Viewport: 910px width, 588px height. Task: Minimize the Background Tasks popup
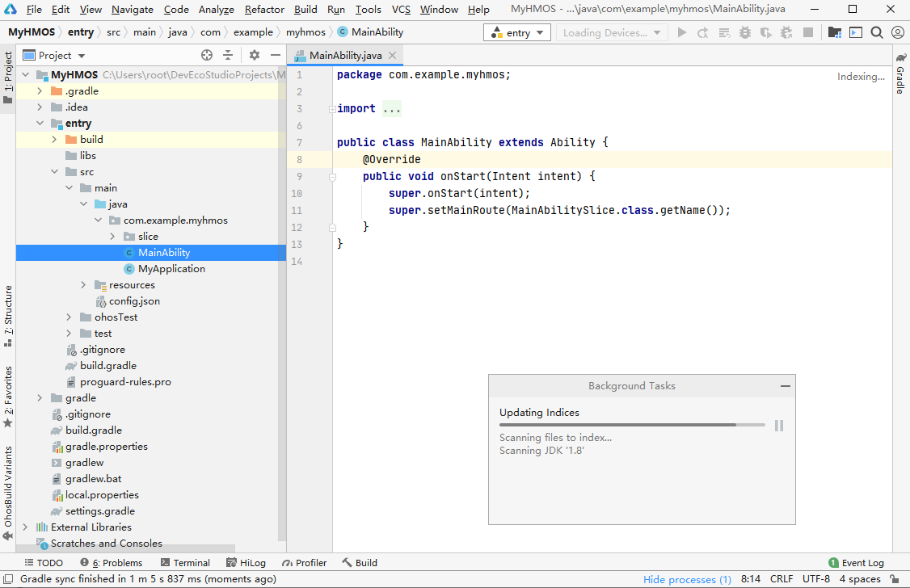point(785,386)
